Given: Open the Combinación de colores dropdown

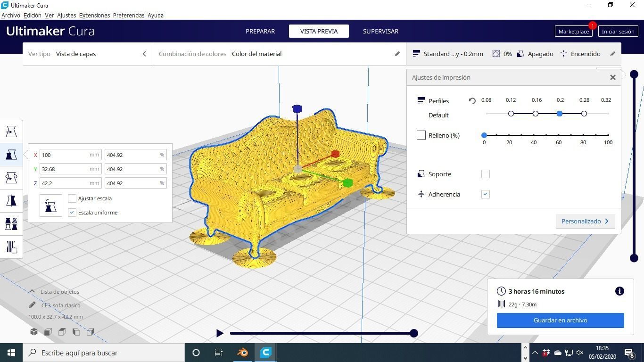Looking at the screenshot, I should coord(280,54).
